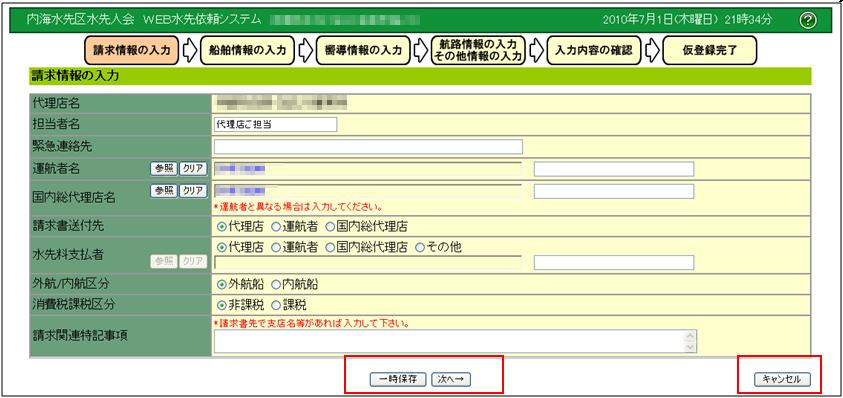843x398 pixels.
Task: Click the クリア button for 国内総代理店名
Action: [x=192, y=190]
